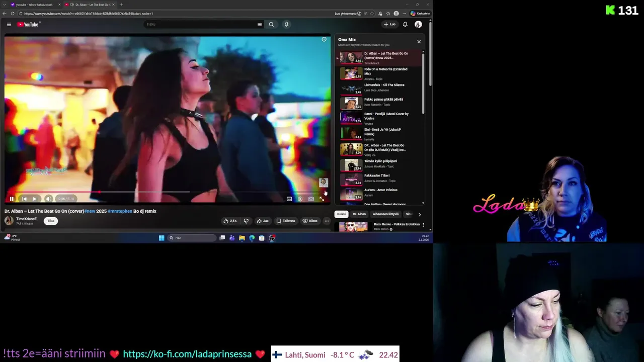Open TimeXdancE channel avatar

click(x=9, y=221)
